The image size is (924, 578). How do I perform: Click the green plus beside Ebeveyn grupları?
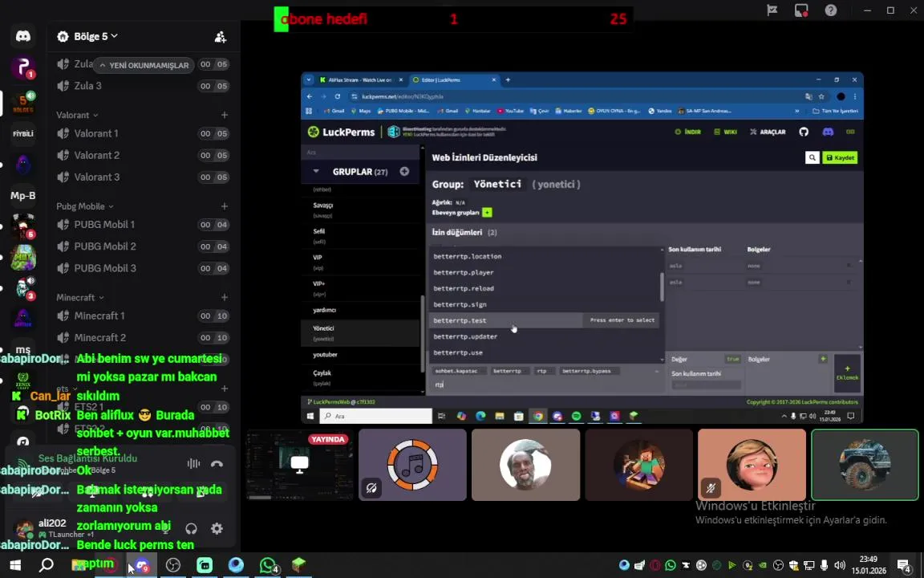pos(487,212)
